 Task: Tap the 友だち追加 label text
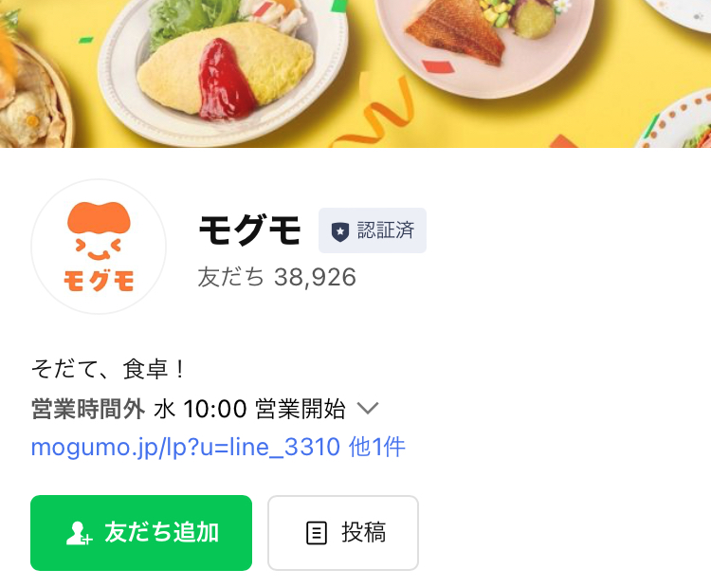click(162, 533)
